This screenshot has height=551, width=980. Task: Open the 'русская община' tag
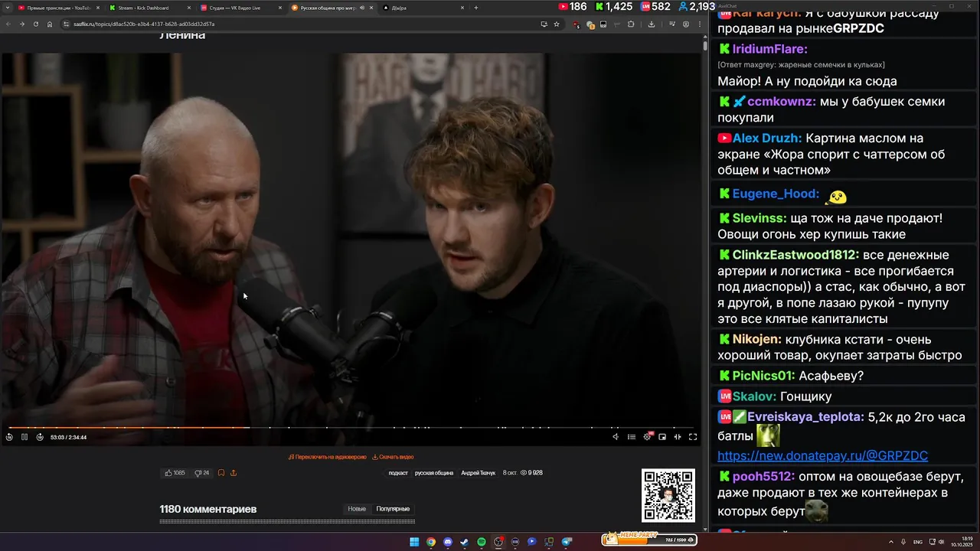(434, 473)
